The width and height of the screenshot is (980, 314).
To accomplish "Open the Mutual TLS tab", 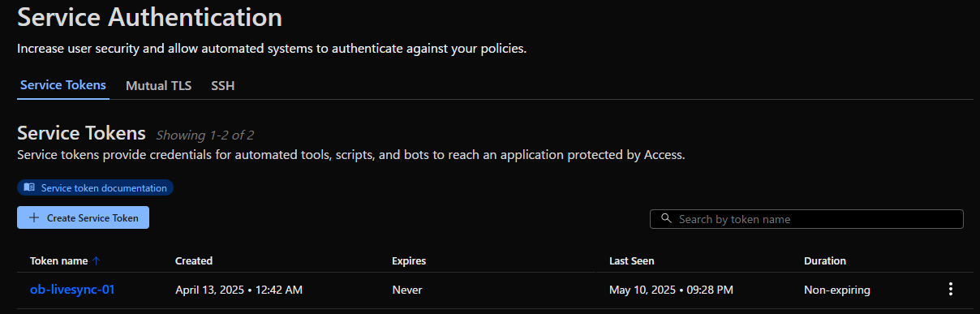I will tap(158, 85).
